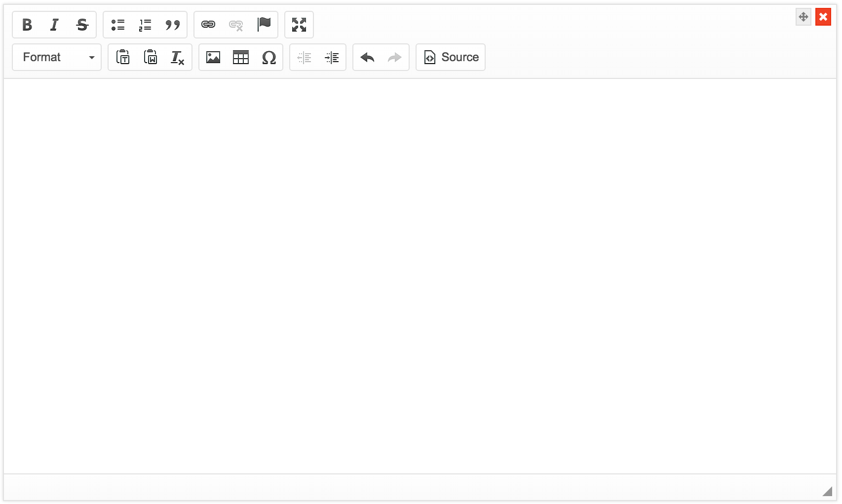Insert a table
The image size is (842, 504).
click(x=241, y=57)
